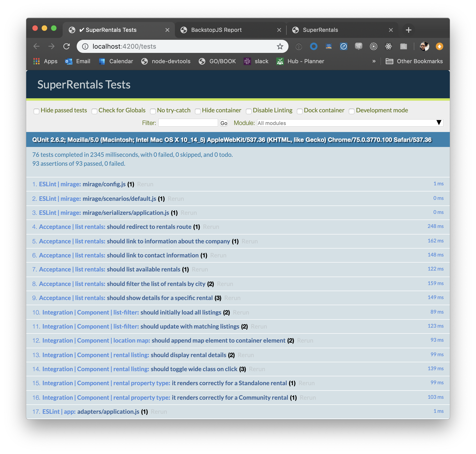This screenshot has width=476, height=454.
Task: Click the site info icon in address bar
Action: [85, 46]
